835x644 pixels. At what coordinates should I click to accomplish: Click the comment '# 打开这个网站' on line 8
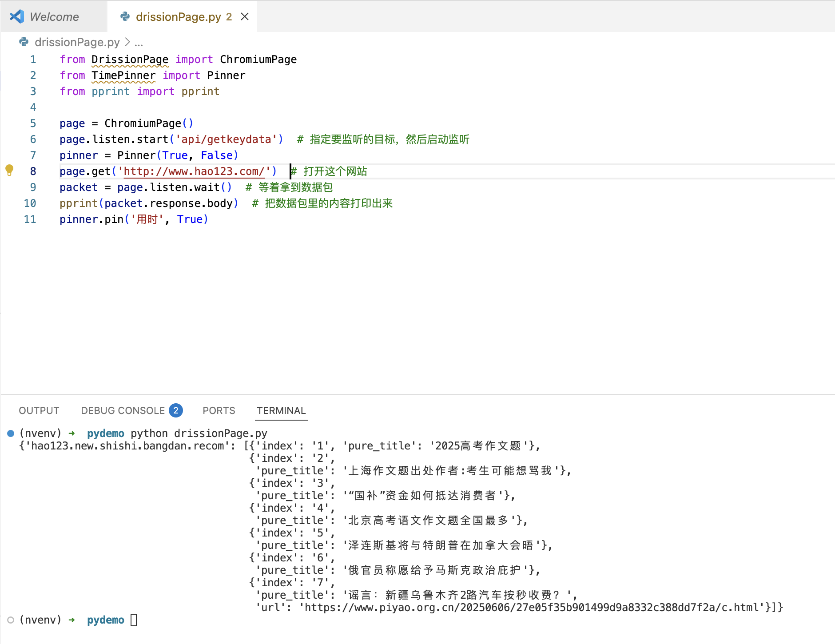[329, 171]
